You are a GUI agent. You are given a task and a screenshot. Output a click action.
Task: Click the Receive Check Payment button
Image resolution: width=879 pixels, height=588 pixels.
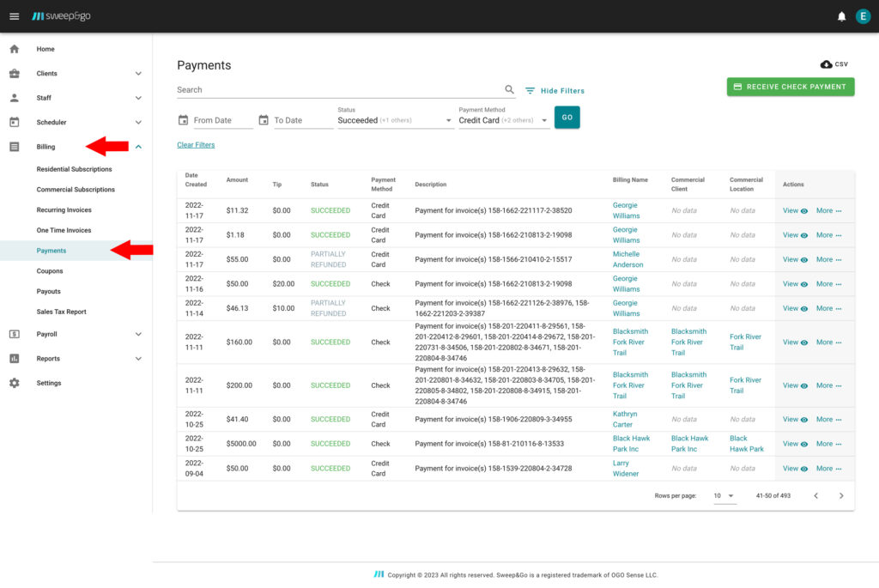(790, 87)
